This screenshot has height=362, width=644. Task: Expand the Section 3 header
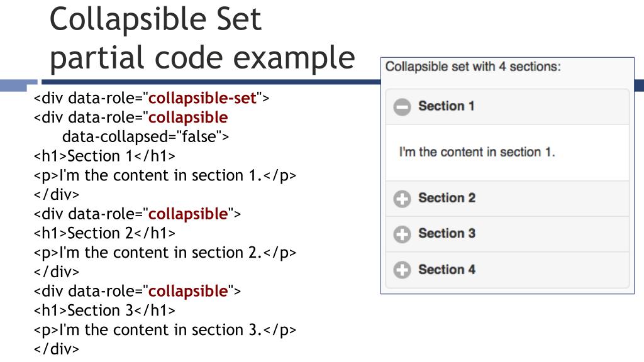tap(508, 234)
